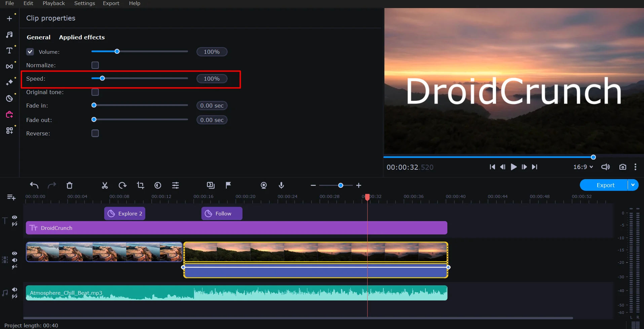This screenshot has width=644, height=329.
Task: Click the Fade out 0.00 sec field
Action: pos(212,120)
